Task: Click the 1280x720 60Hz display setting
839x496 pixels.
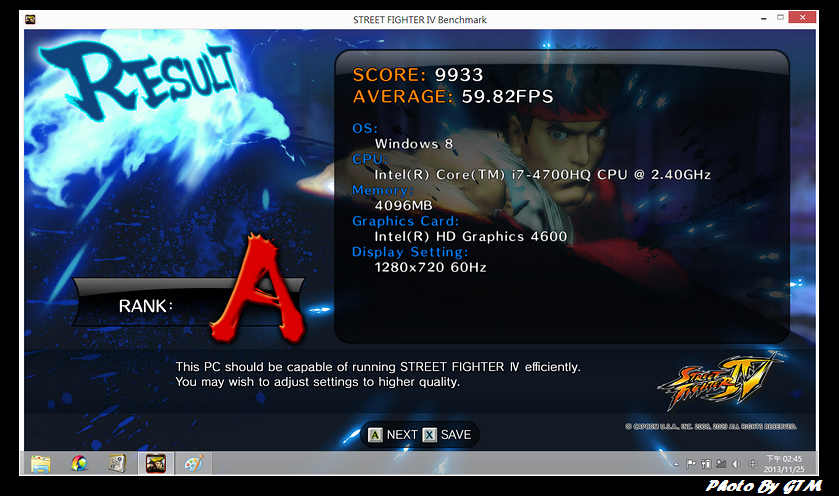Action: (x=430, y=267)
